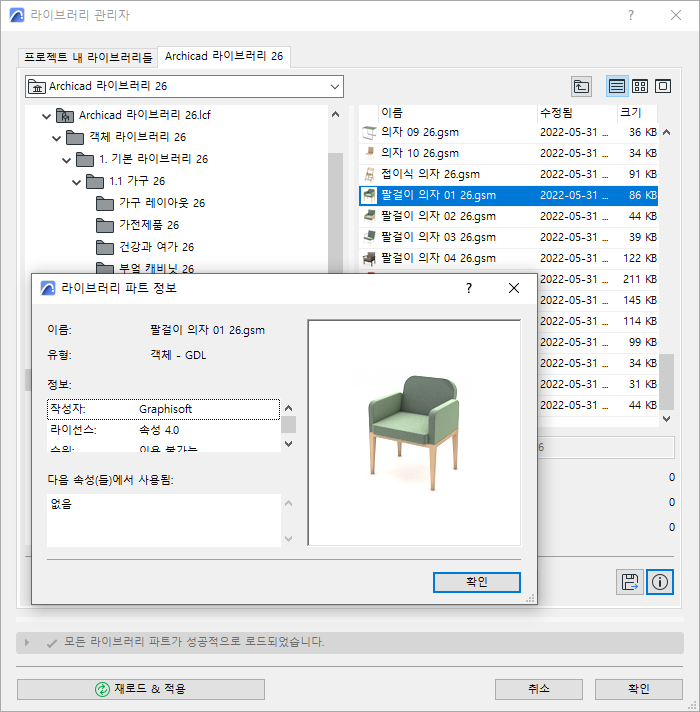700x712 pixels.
Task: Click 확인 in Library Part Info dialog
Action: coord(477,582)
